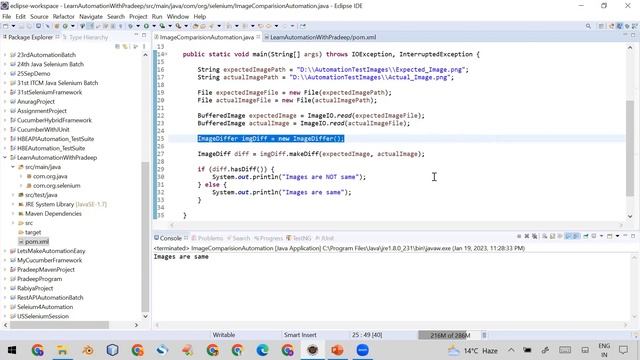
Task: Toggle Scroll Lock in Console toolbar
Action: pyautogui.click(x=552, y=236)
